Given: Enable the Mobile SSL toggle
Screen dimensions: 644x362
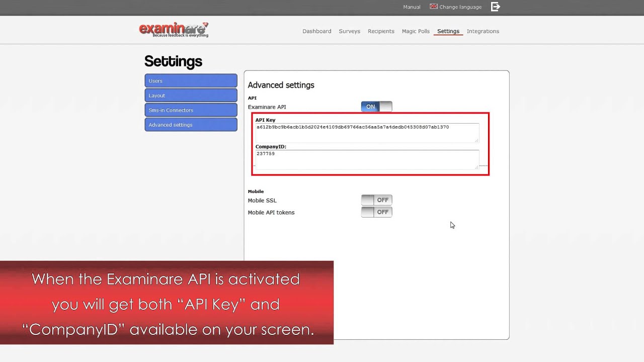Looking at the screenshot, I should pos(376,200).
